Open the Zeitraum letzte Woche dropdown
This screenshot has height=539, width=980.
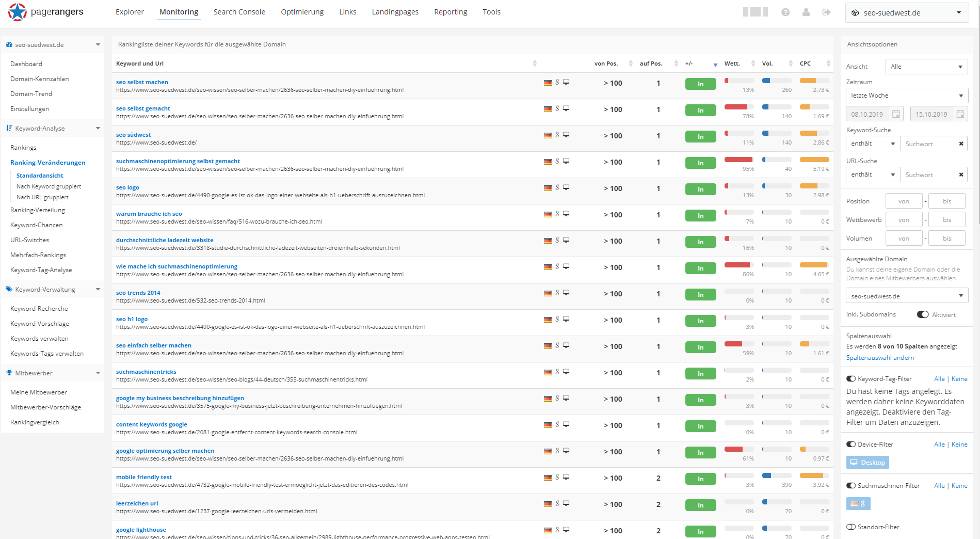[x=906, y=95]
